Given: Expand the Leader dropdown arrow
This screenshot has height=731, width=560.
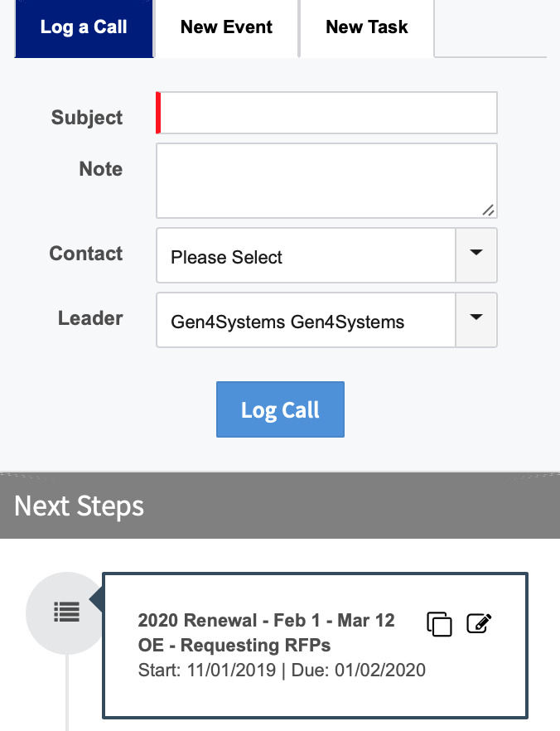Looking at the screenshot, I should (476, 320).
